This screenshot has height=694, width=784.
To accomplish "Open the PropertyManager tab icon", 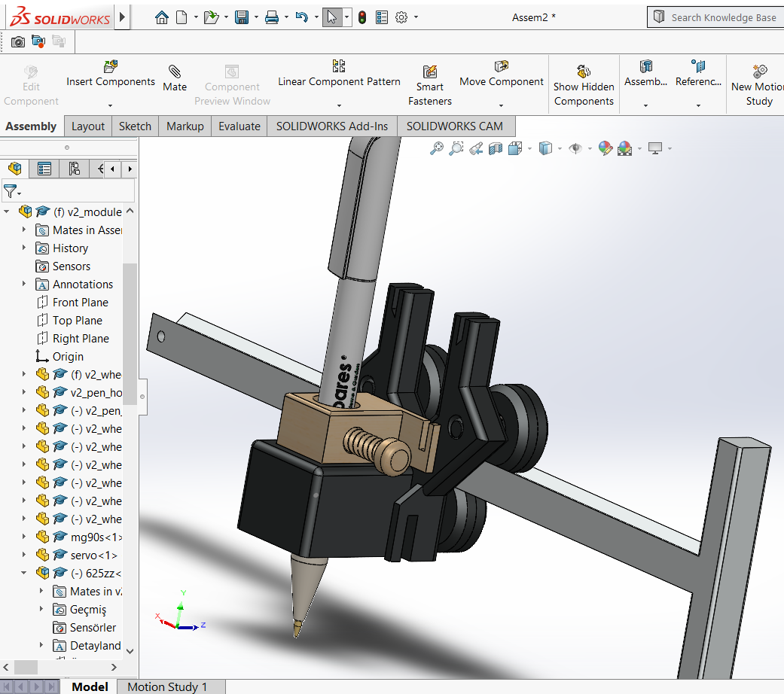I will click(x=44, y=169).
